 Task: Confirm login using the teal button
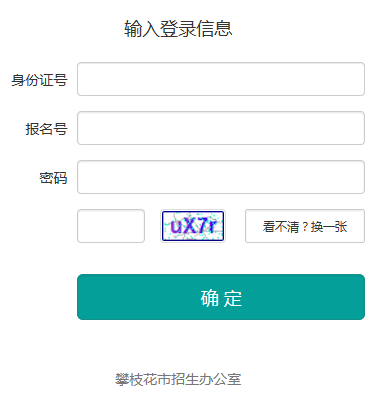tap(221, 297)
